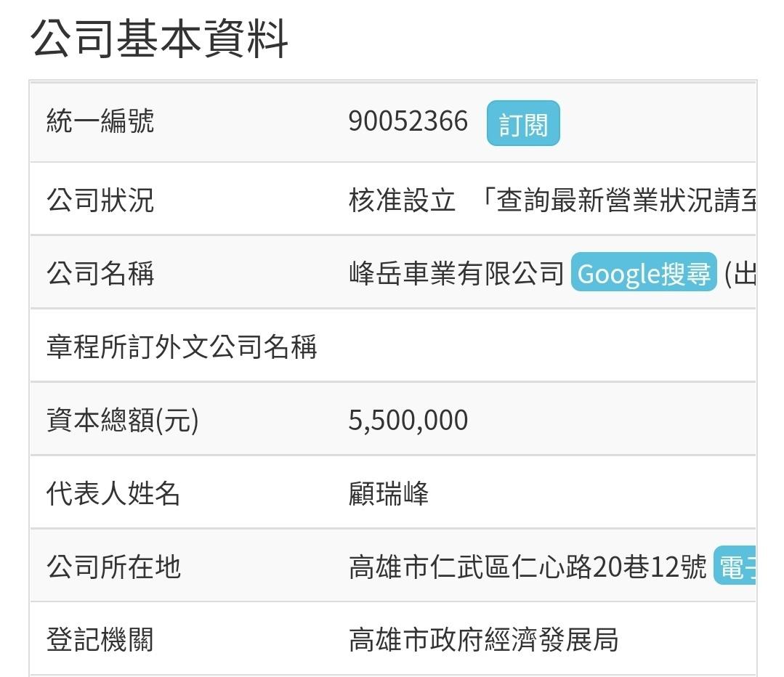Select the capital amount 5,500,000
Image resolution: width=784 pixels, height=677 pixels.
tap(408, 421)
